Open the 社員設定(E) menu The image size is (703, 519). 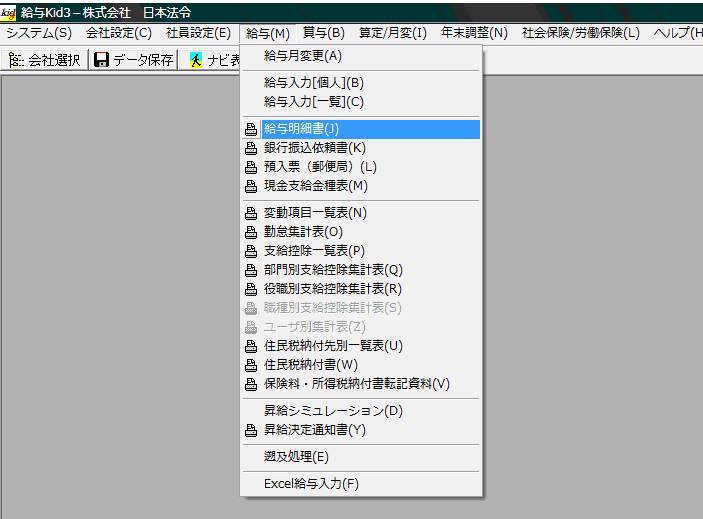[198, 33]
